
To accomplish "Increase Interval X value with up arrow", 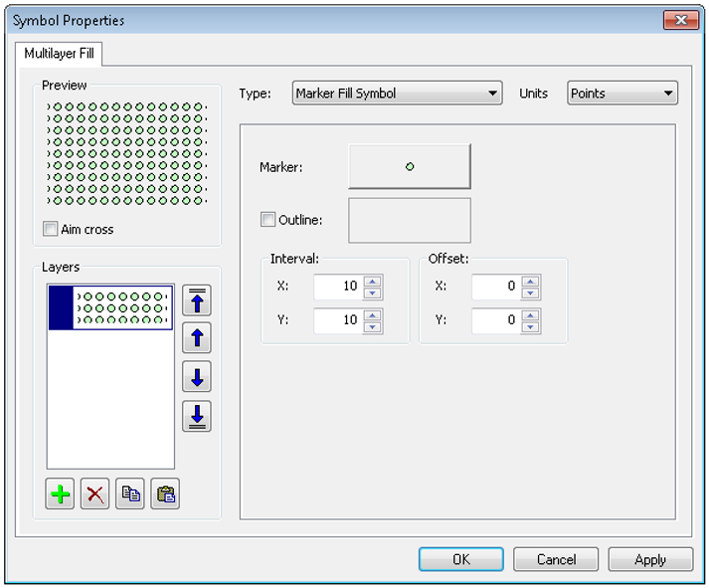I will (x=372, y=283).
